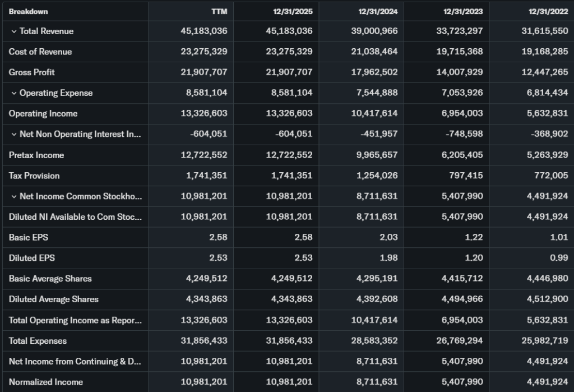Click the Normalized Income row label
This screenshot has width=574, height=392.
point(46,382)
